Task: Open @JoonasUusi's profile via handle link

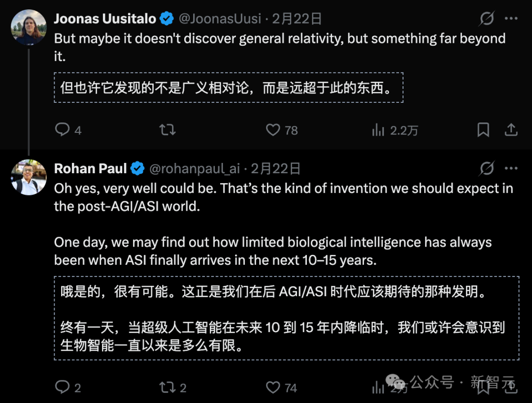Action: click(x=221, y=18)
